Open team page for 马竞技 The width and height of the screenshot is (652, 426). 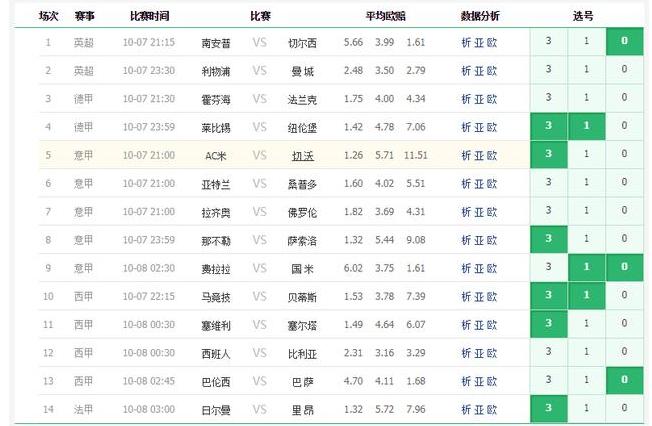(x=216, y=298)
